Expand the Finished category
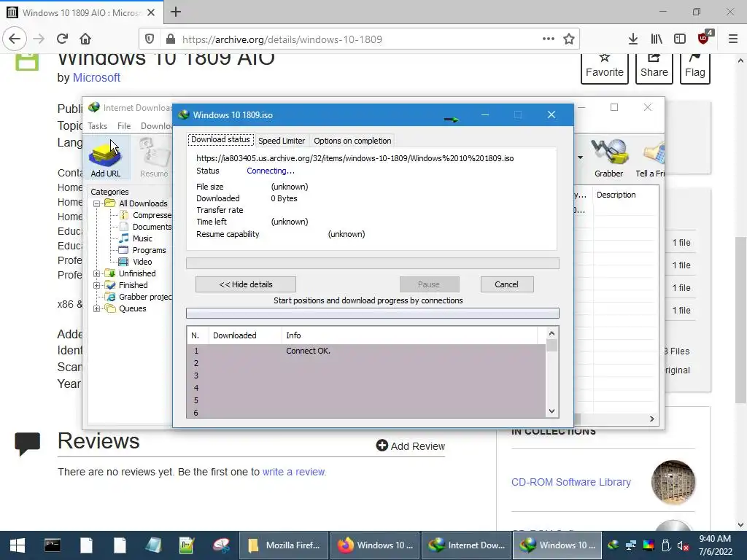Image resolution: width=747 pixels, height=560 pixels. pos(97,286)
